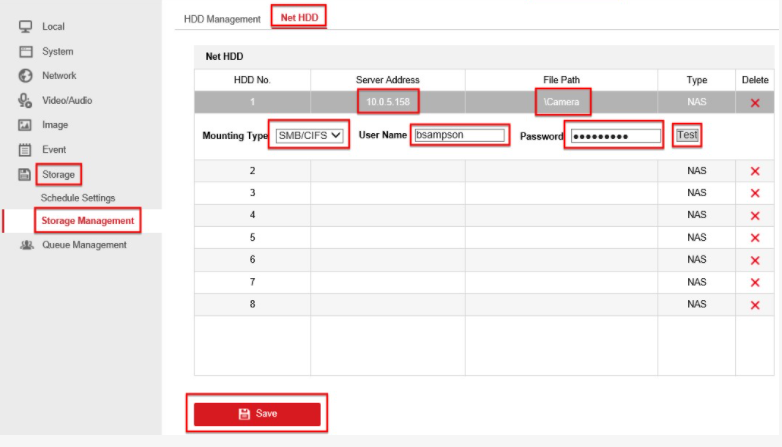This screenshot has width=782, height=447.
Task: Switch to the HDD Management tab
Action: click(222, 19)
